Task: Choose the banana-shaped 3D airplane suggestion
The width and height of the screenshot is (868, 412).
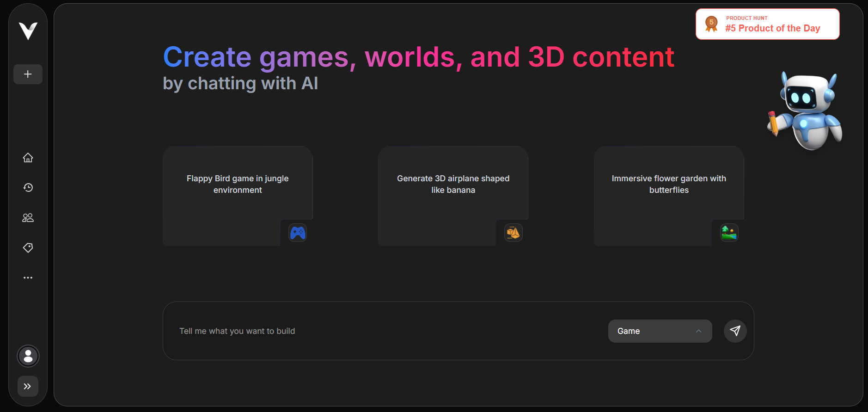Action: point(453,184)
